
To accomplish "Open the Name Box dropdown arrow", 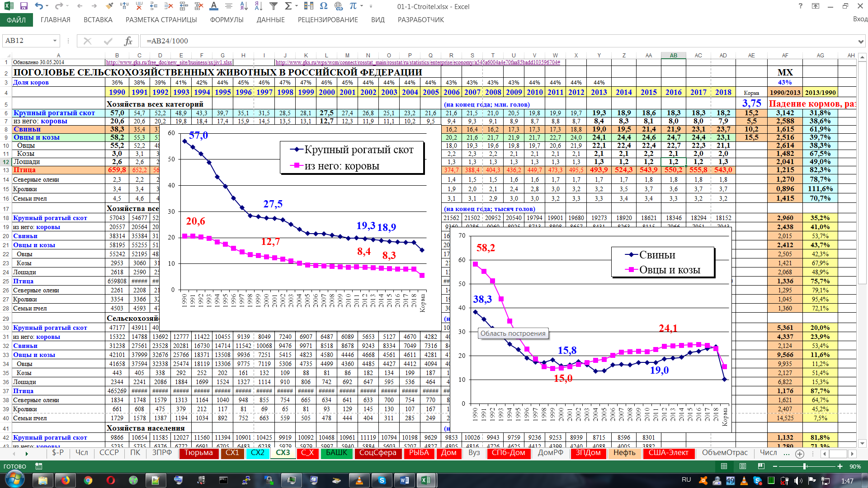I will coord(55,41).
